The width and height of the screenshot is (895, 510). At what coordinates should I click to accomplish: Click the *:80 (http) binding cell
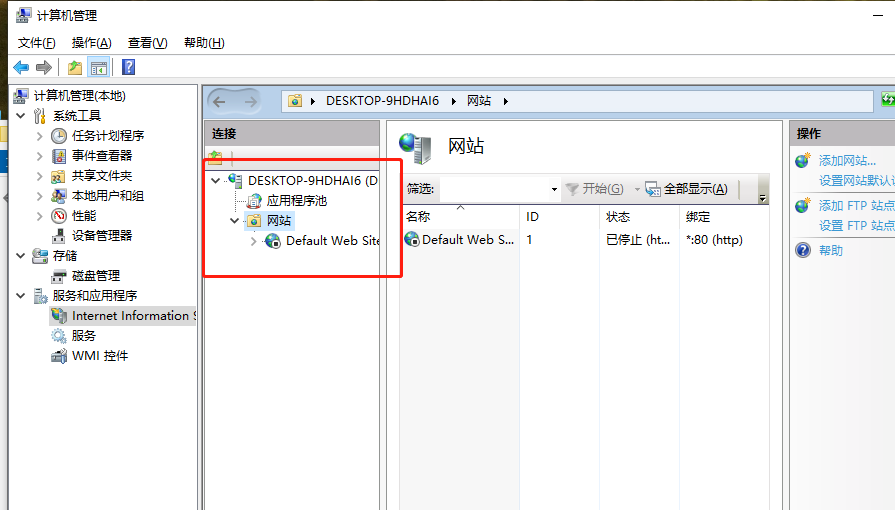715,239
